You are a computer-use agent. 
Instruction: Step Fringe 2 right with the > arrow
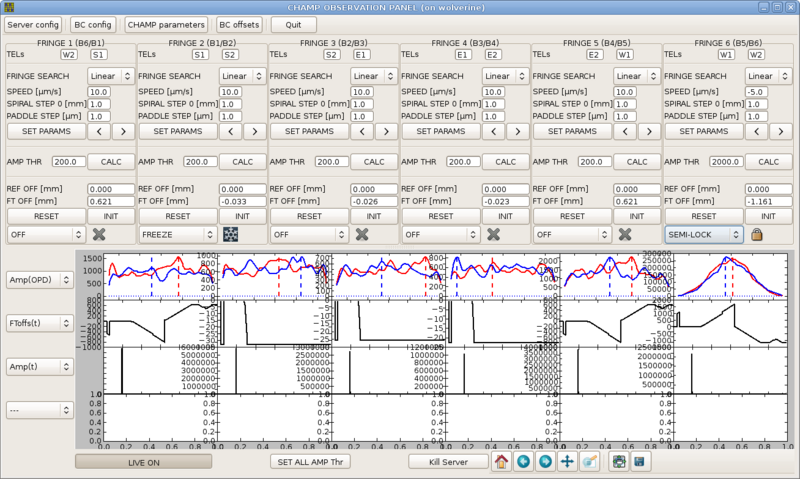coord(255,131)
